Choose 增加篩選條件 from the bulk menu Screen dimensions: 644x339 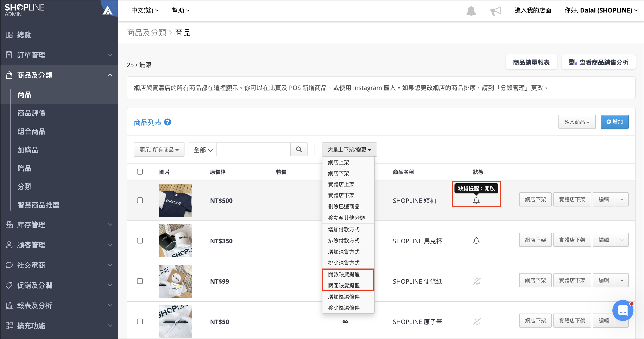(348, 297)
